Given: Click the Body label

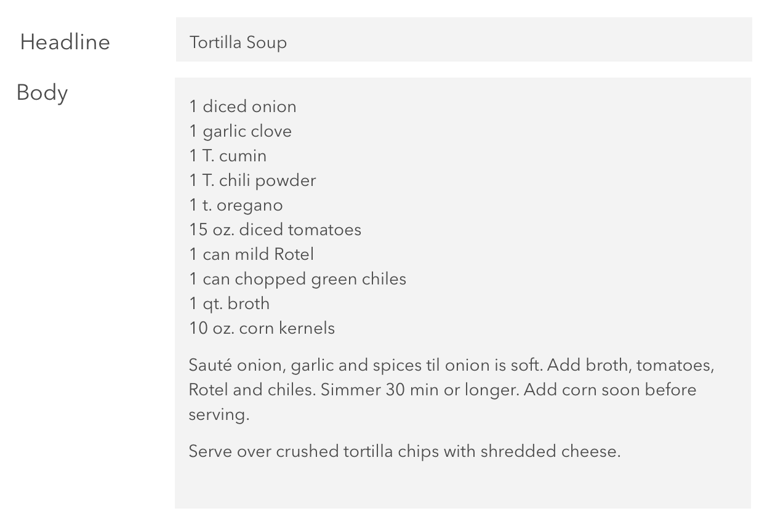Looking at the screenshot, I should point(42,93).
